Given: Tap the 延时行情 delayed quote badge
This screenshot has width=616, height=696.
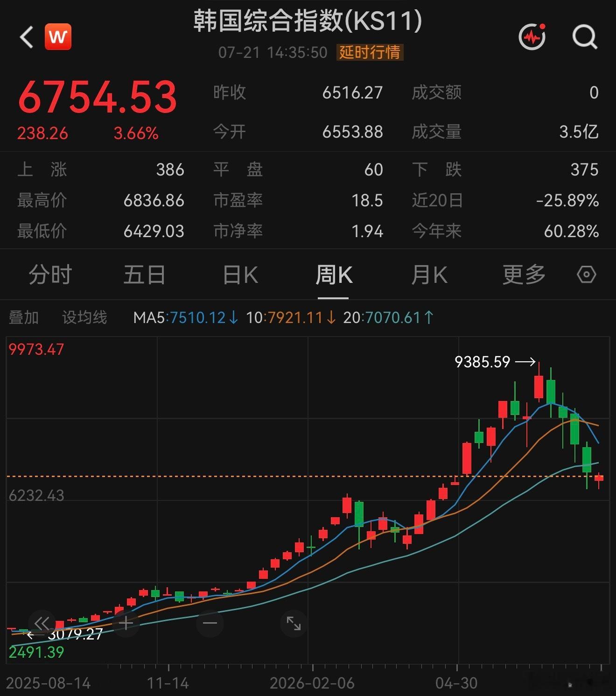Looking at the screenshot, I should click(370, 52).
